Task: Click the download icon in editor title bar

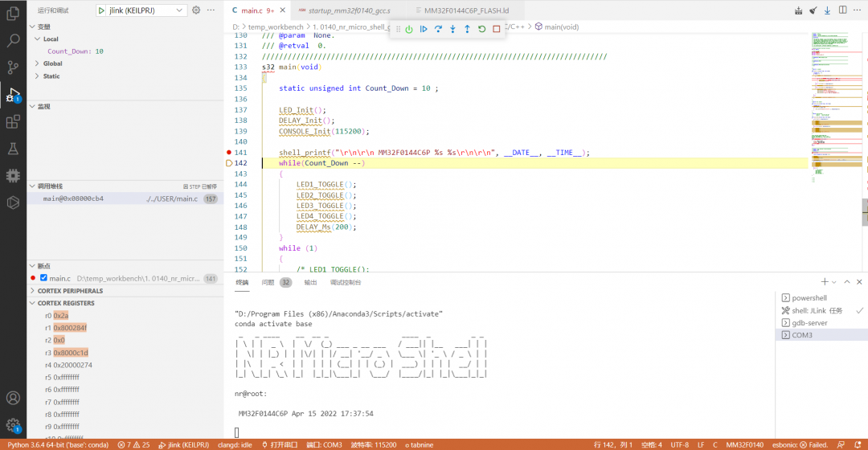Action: click(828, 10)
